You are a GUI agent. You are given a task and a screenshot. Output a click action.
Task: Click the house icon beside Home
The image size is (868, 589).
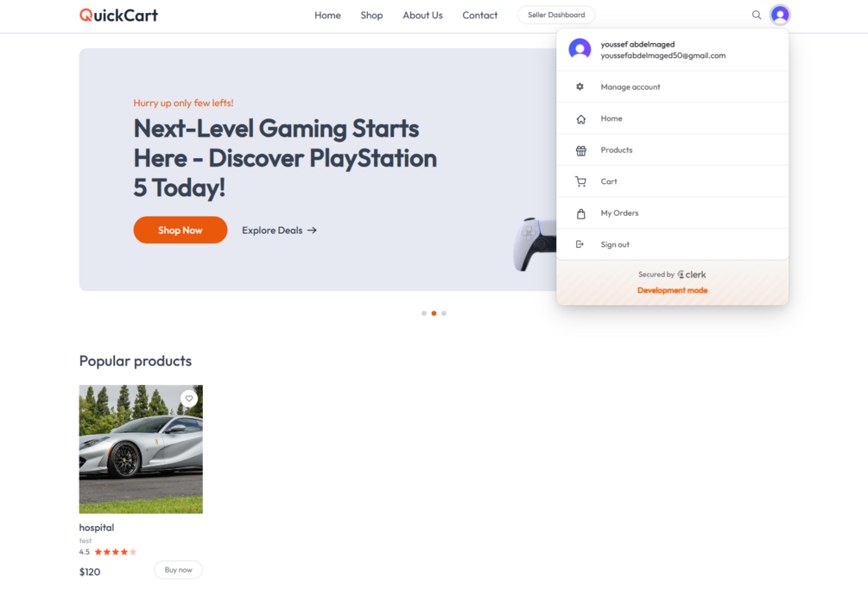pyautogui.click(x=580, y=119)
